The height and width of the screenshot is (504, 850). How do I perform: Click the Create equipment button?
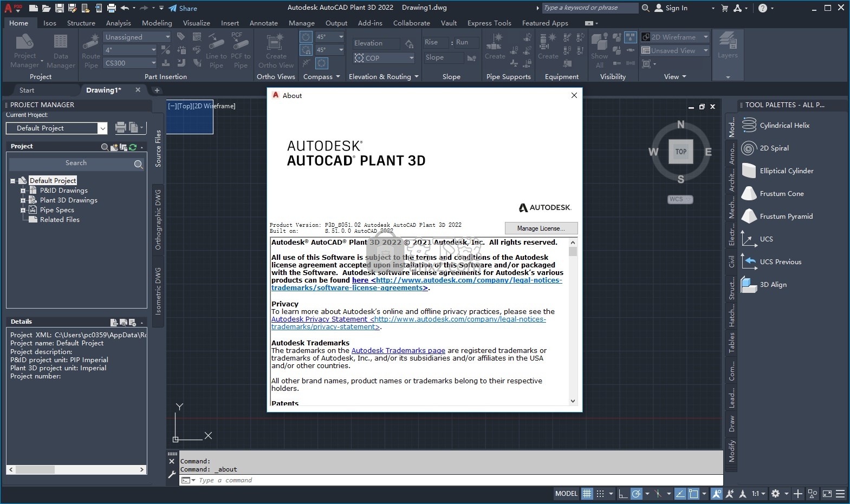548,47
